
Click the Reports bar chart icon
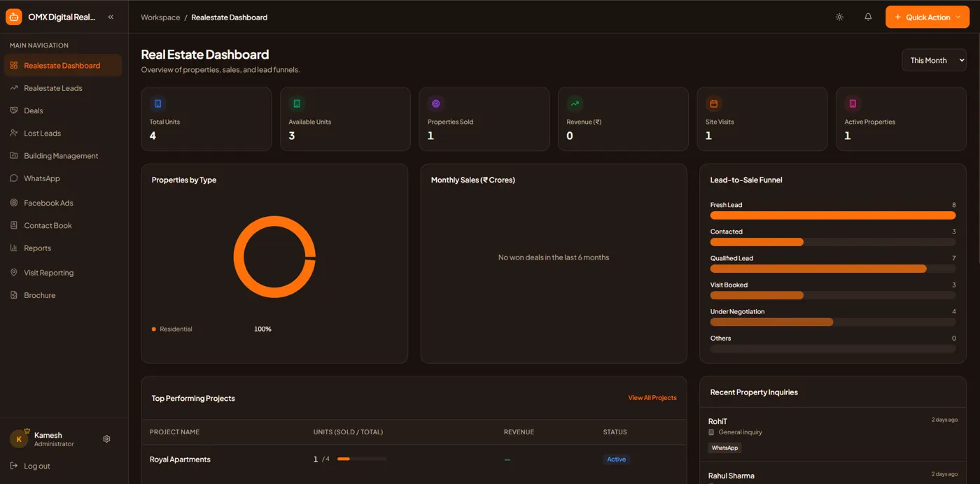(x=13, y=248)
